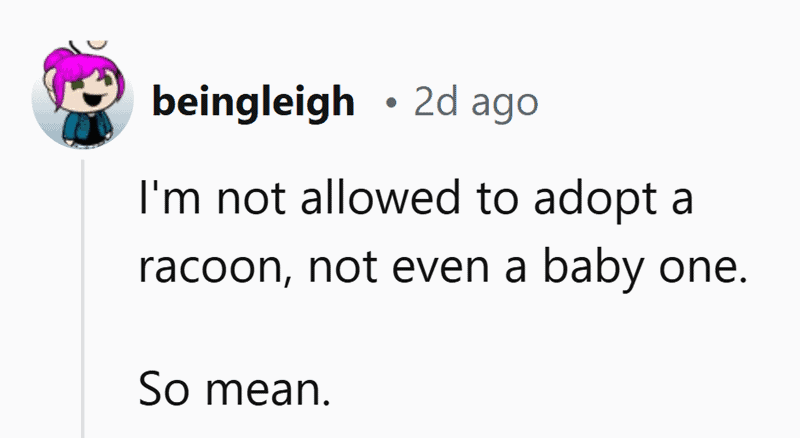Collapse the comment using the thread line
Screen dimensions: 800x438
[x=82, y=299]
